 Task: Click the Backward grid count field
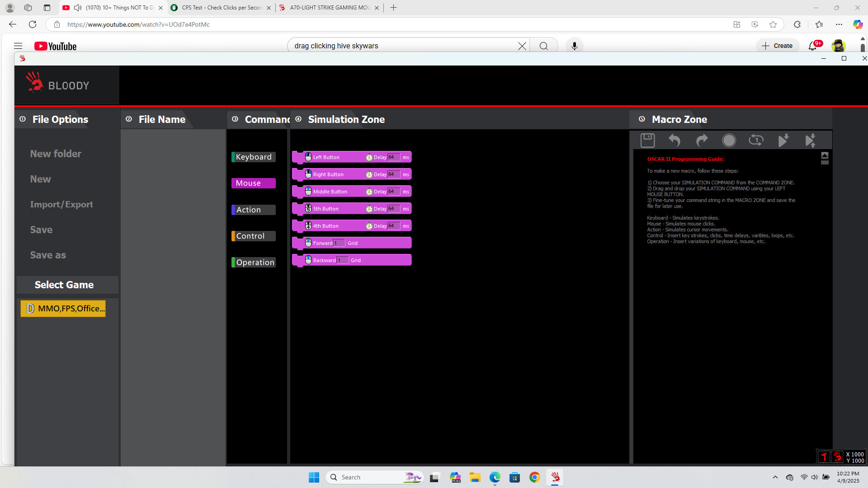tap(343, 260)
